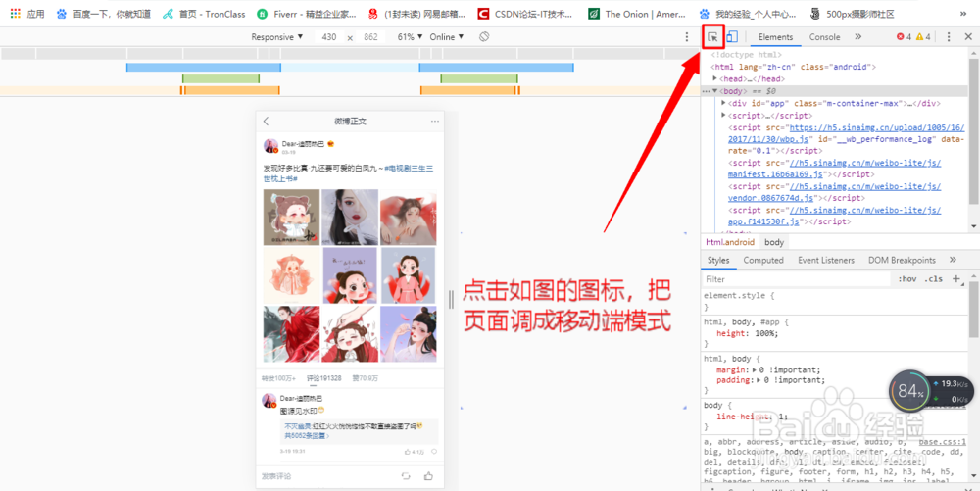
Task: Open the 百度一下 bookmark
Action: pos(105,13)
